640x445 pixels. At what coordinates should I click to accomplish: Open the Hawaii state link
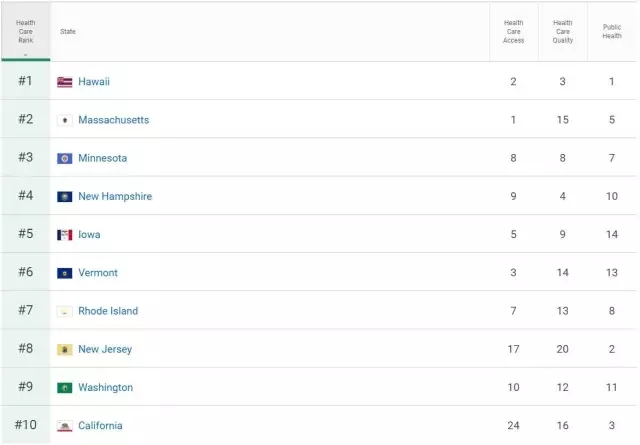[x=94, y=82]
